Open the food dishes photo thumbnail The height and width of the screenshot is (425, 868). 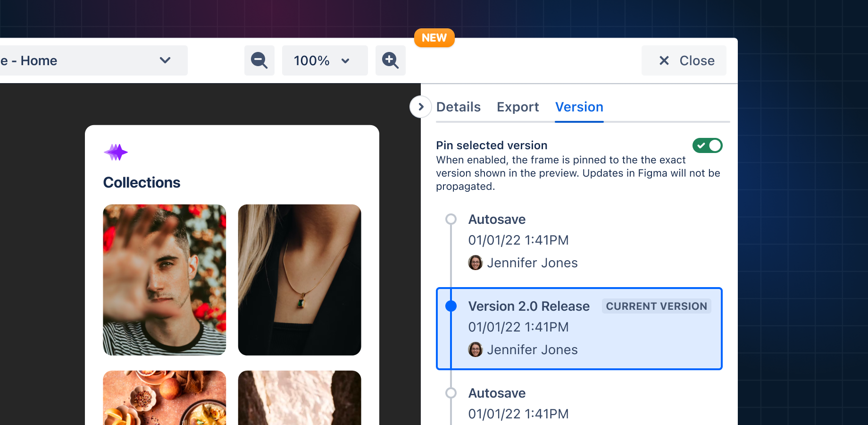click(164, 398)
